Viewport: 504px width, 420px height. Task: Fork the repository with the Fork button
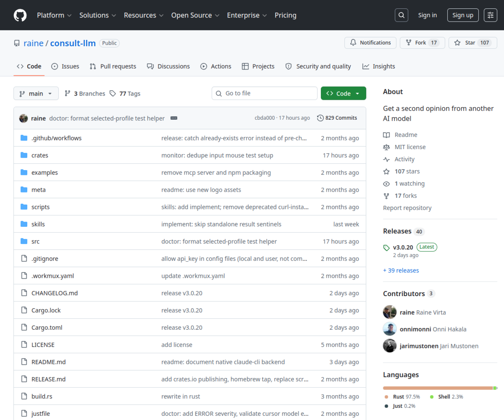pos(422,43)
